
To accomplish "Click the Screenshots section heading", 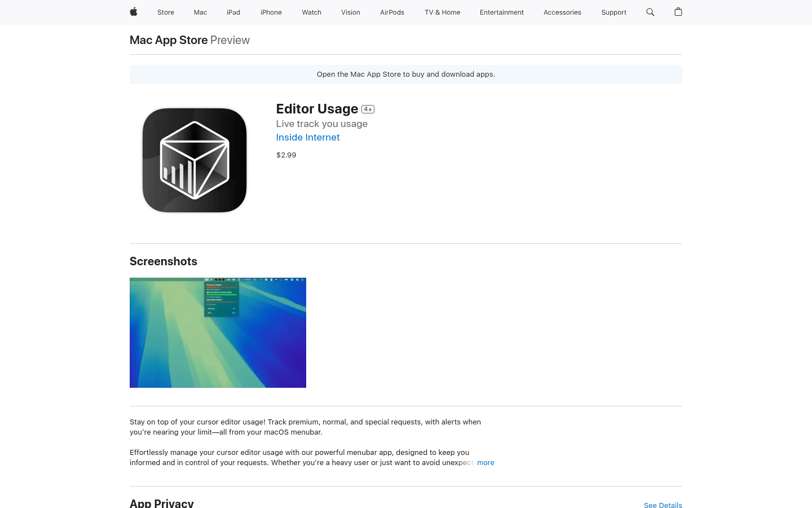I will 164,261.
